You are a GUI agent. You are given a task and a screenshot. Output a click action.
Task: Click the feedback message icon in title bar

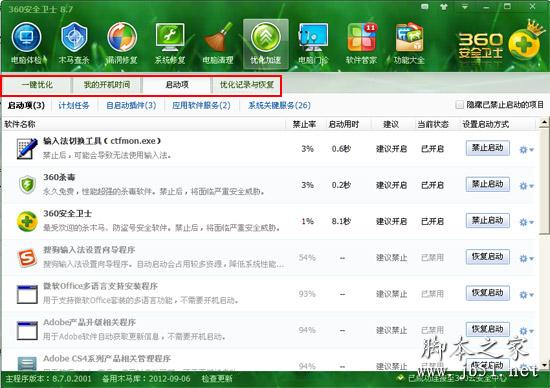424,6
